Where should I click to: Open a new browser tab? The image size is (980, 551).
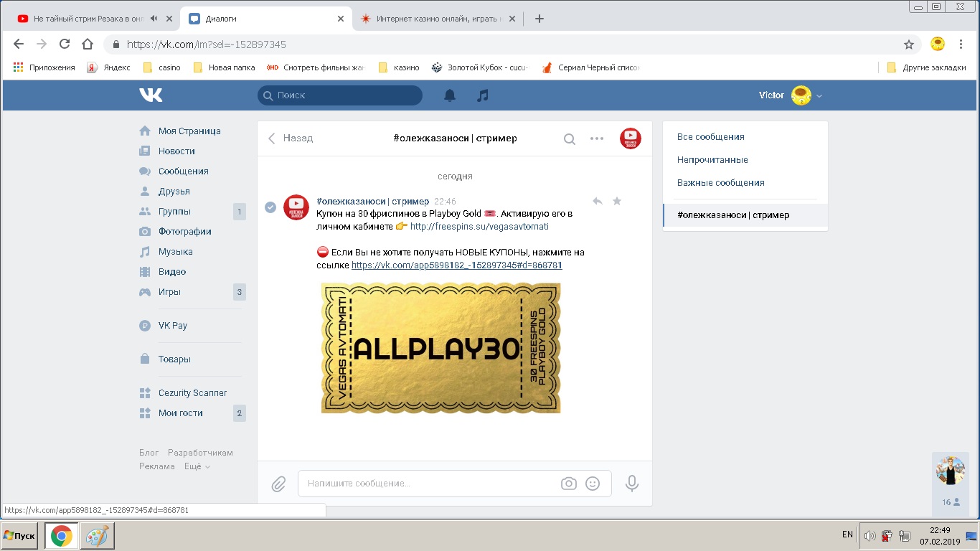pyautogui.click(x=540, y=19)
